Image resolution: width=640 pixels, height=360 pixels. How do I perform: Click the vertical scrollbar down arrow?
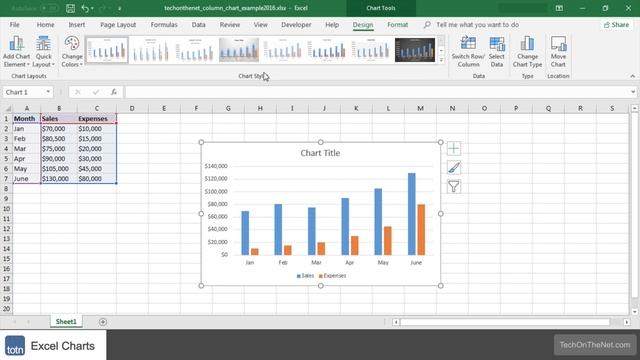point(634,312)
